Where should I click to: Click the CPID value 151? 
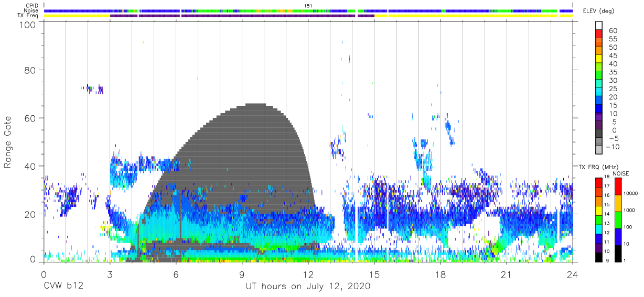(x=308, y=5)
